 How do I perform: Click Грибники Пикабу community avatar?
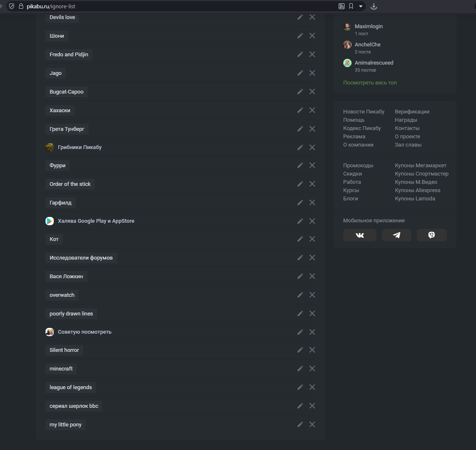50,147
